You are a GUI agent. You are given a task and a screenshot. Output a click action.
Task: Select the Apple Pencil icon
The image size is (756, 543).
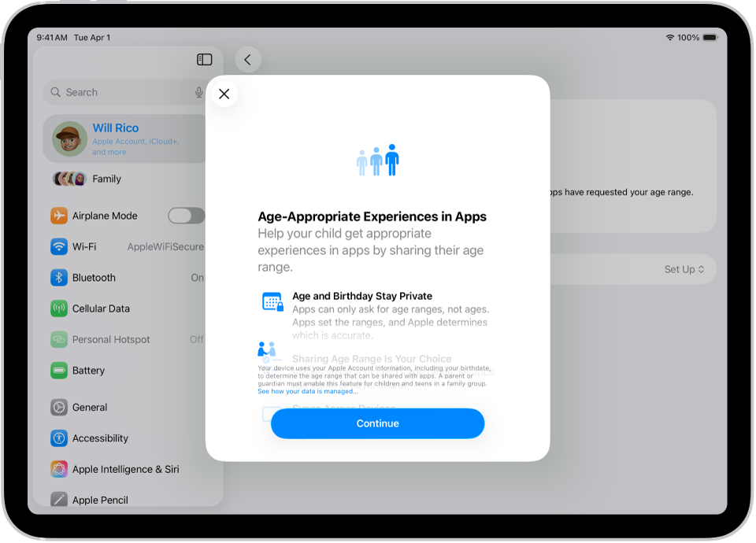(x=57, y=499)
